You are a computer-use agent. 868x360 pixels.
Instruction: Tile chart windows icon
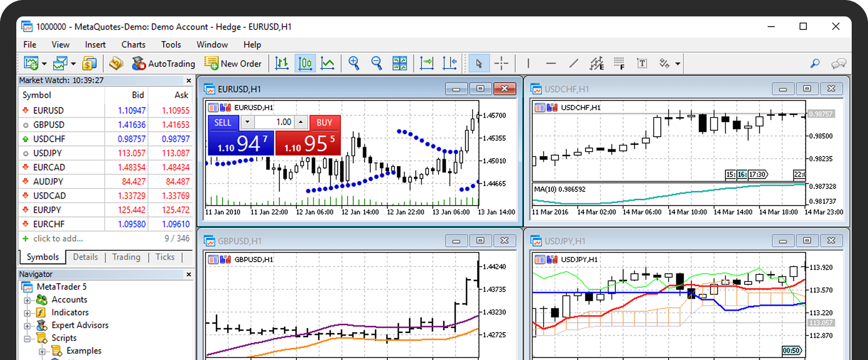tap(400, 63)
